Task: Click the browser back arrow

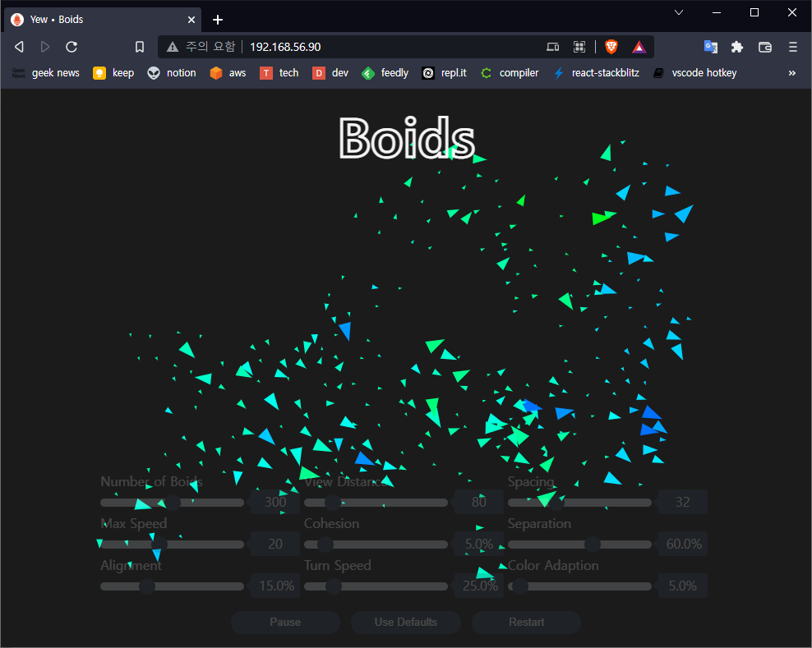Action: pos(19,47)
